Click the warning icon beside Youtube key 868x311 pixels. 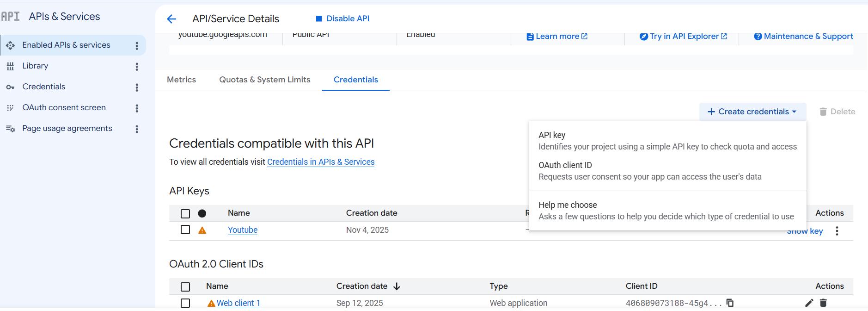pyautogui.click(x=202, y=230)
